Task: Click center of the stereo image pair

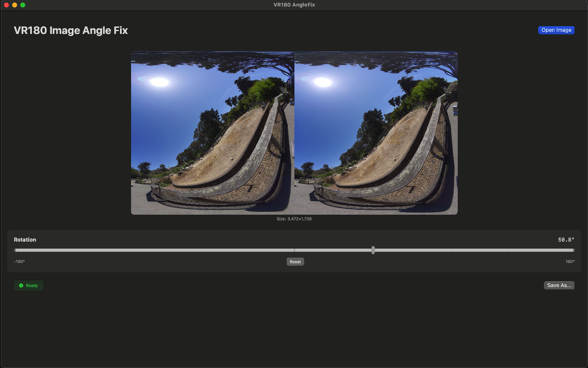Action: point(294,133)
